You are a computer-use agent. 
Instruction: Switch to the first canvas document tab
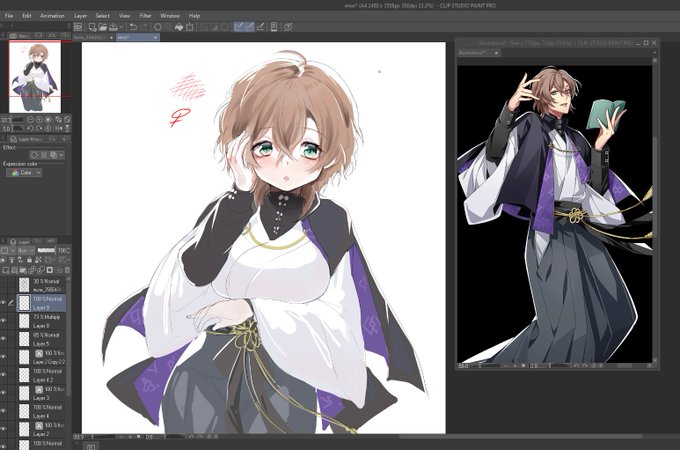94,38
